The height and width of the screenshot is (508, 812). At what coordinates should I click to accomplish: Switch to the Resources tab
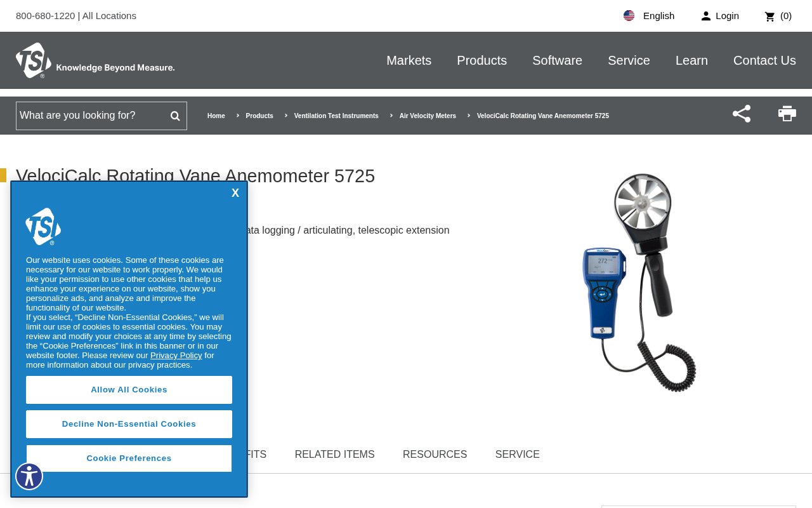coord(435,455)
